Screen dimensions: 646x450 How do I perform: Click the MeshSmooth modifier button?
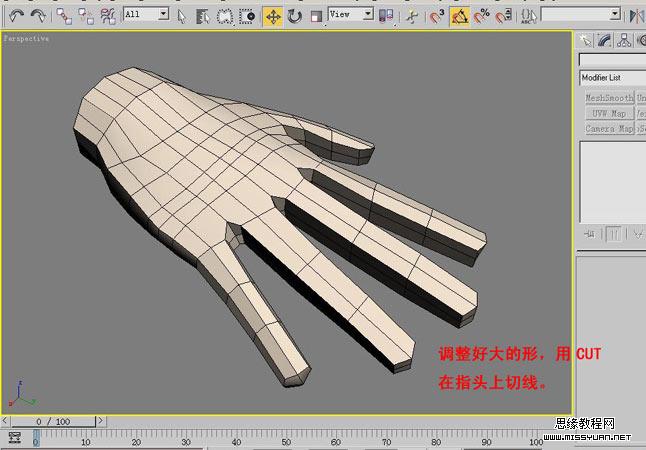pyautogui.click(x=609, y=98)
